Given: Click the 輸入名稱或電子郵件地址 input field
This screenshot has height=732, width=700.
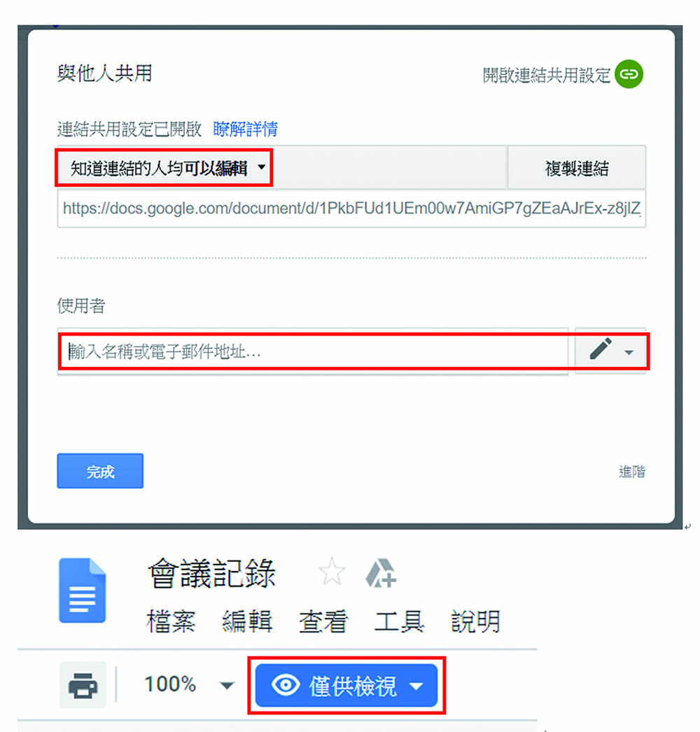Looking at the screenshot, I should [313, 351].
